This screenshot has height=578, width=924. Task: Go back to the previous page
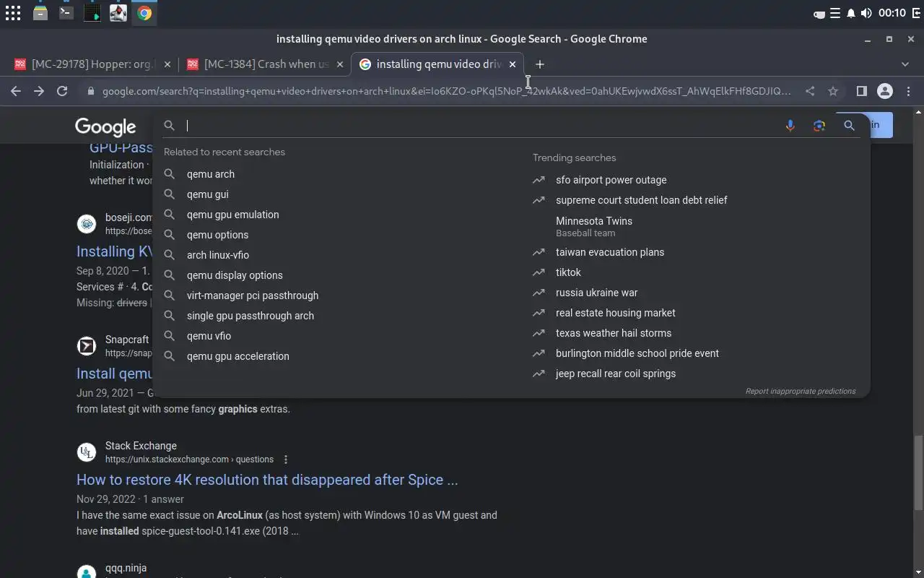pos(16,91)
